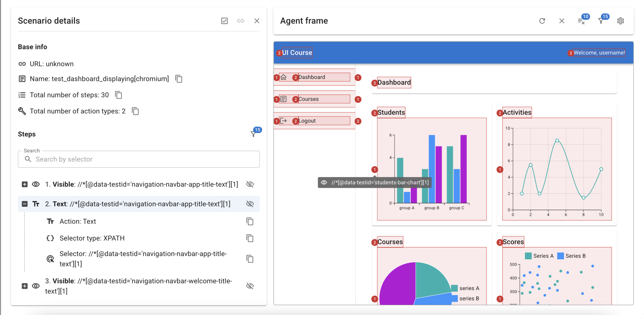
Task: Copy the total number of steps
Action: coord(118,95)
